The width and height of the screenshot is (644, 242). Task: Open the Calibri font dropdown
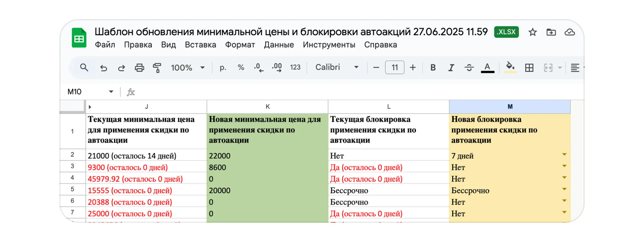click(x=337, y=67)
